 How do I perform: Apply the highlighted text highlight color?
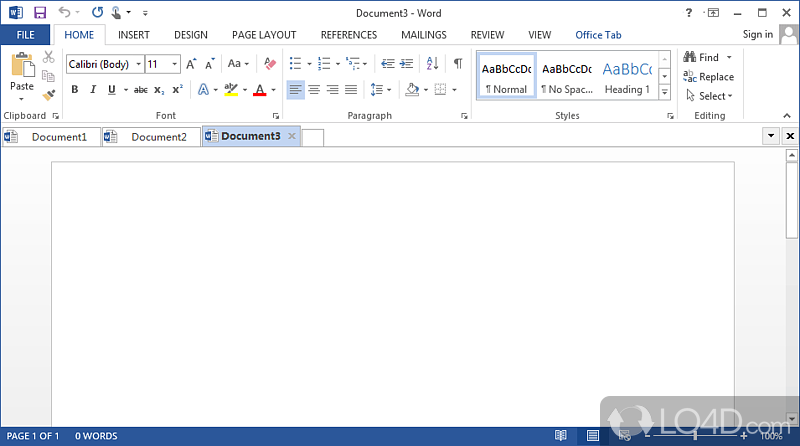[231, 90]
